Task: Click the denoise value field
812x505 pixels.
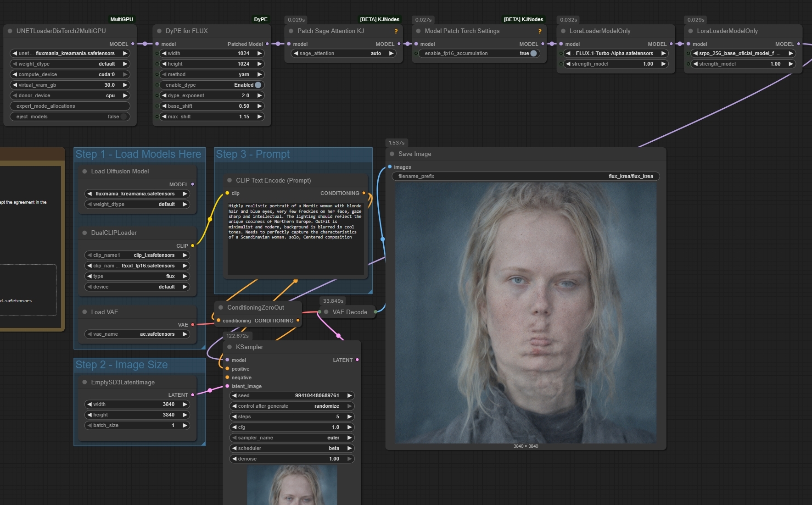Action: [x=292, y=459]
